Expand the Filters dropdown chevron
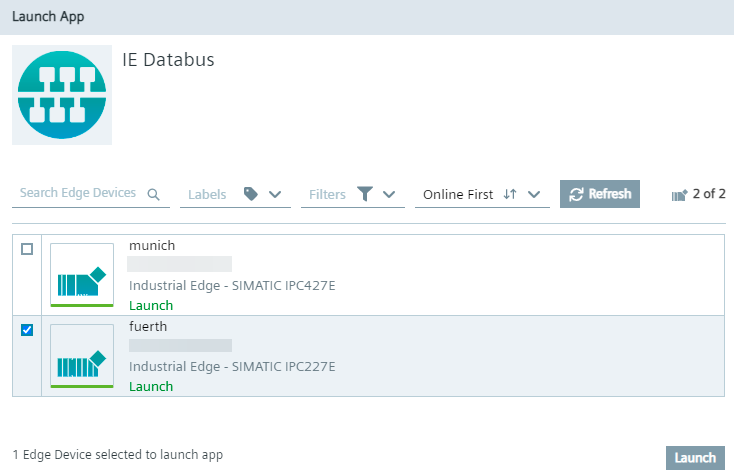The image size is (734, 476). (389, 194)
